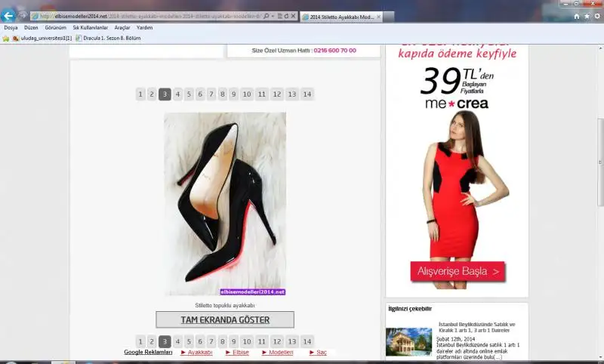Open favorites with the star icon
The width and height of the screenshot is (604, 364).
pos(587,16)
